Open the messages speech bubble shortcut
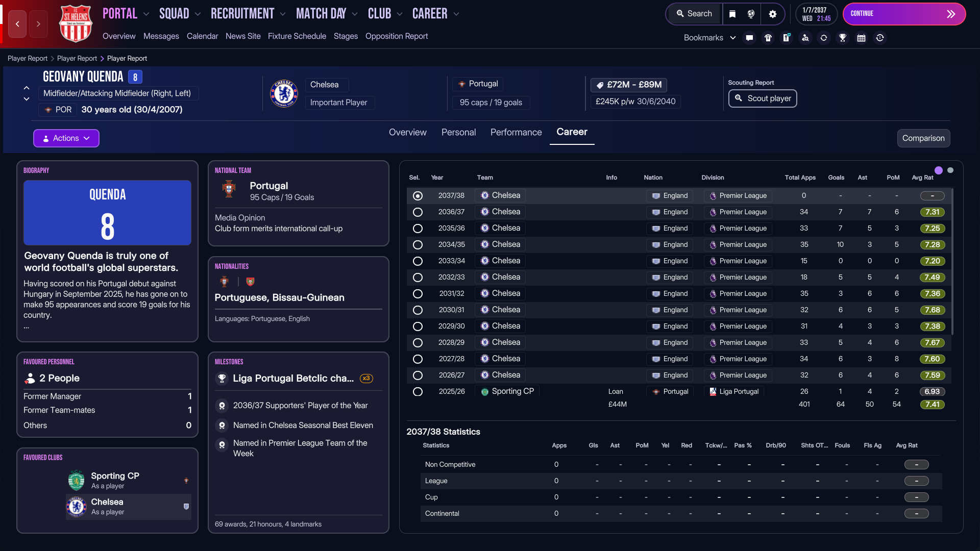Screen dimensions: 980x551 [749, 38]
